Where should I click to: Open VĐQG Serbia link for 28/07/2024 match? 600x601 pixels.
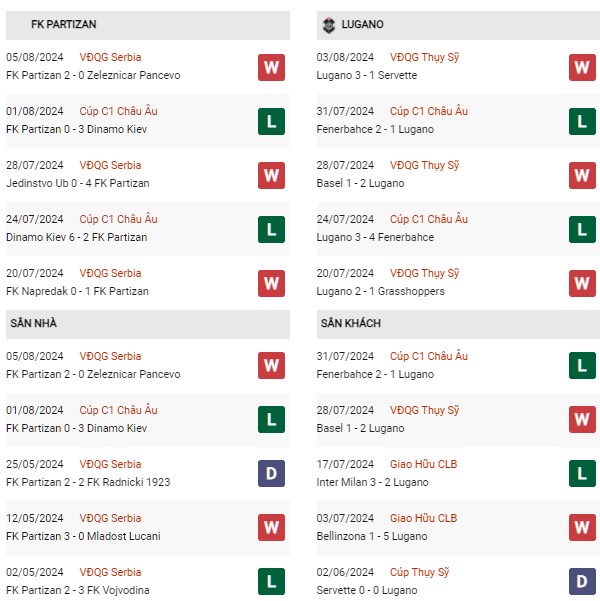pyautogui.click(x=110, y=165)
